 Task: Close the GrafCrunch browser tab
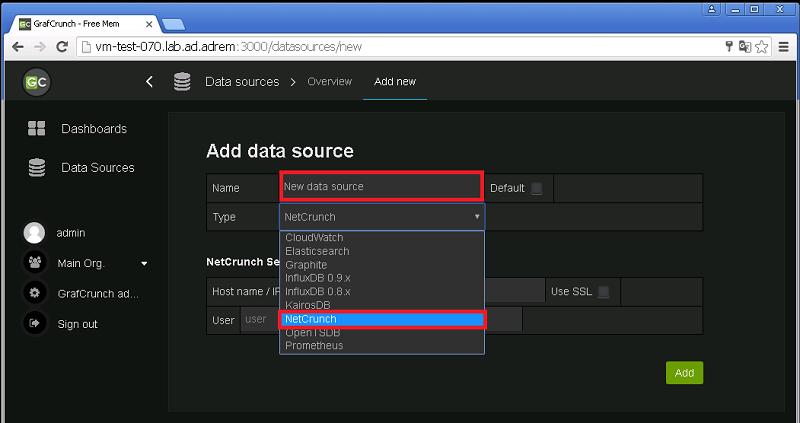[149, 24]
